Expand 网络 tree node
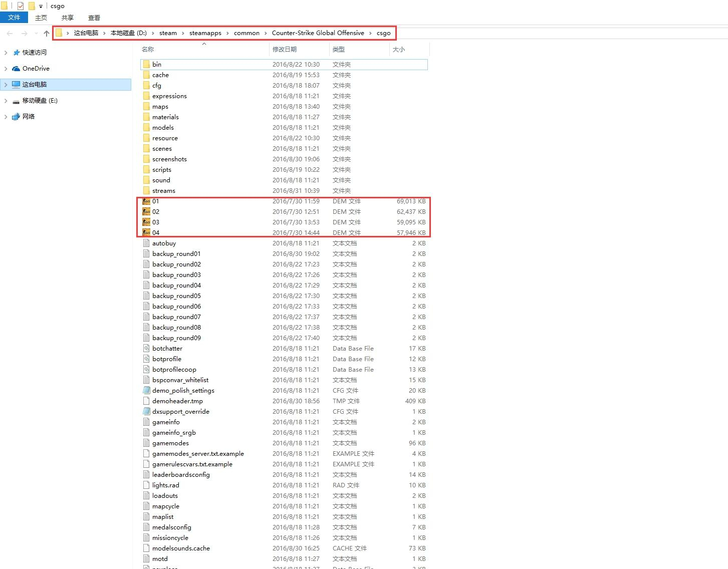Viewport: 728px width, 569px height. tap(6, 117)
